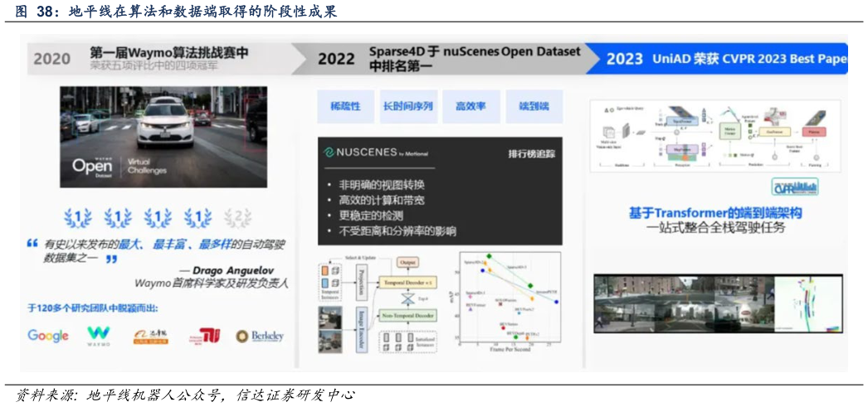Click the text 一站式整合全栈驾驶任务
This screenshot has height=407, width=868.
pos(715,228)
